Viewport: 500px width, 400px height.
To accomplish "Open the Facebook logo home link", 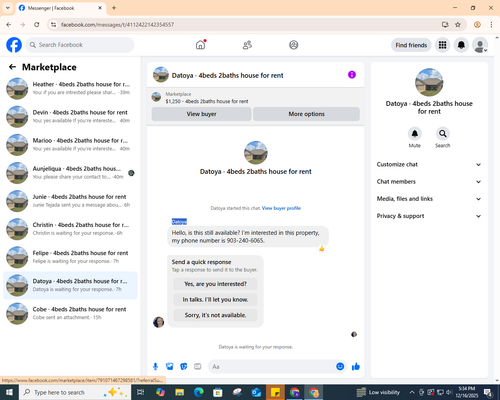I will point(14,45).
